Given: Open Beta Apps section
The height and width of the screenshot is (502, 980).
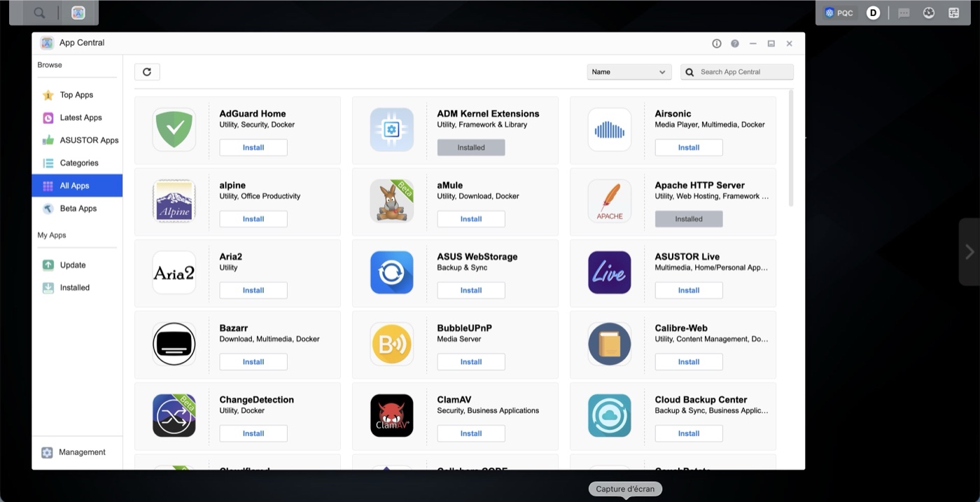Looking at the screenshot, I should click(x=77, y=209).
